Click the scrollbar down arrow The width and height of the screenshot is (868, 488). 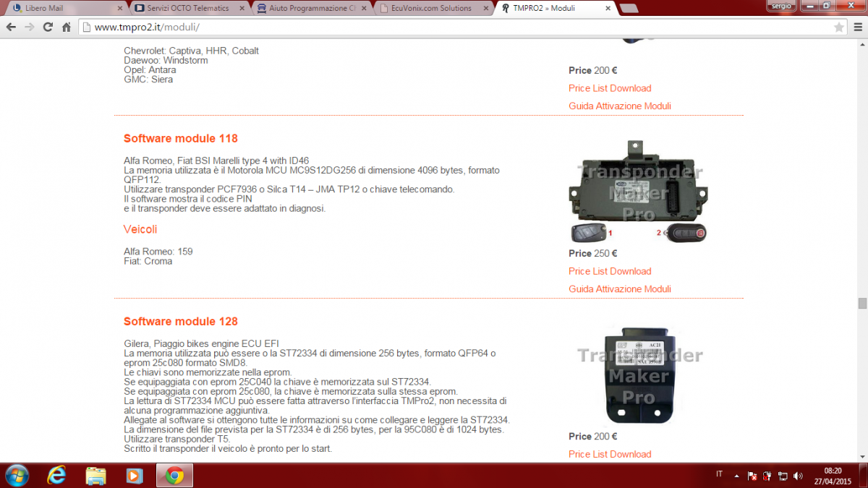click(861, 456)
